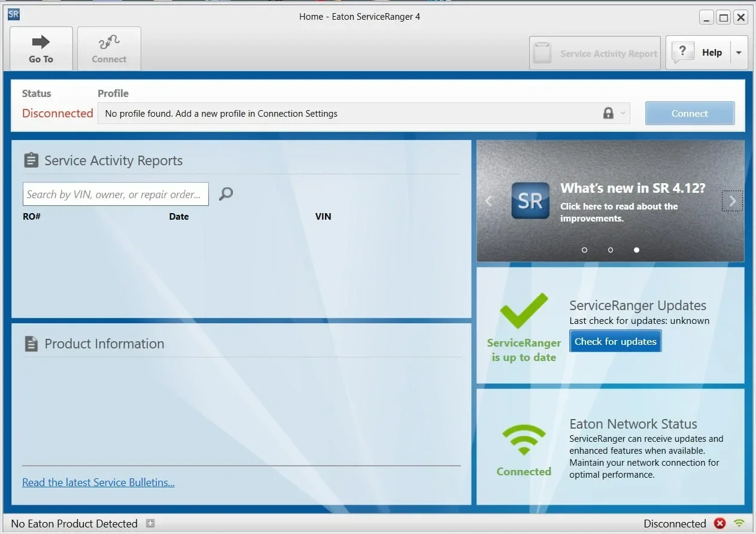Show the previous banner slide with the left arrow
This screenshot has height=534, width=756.
(x=488, y=201)
